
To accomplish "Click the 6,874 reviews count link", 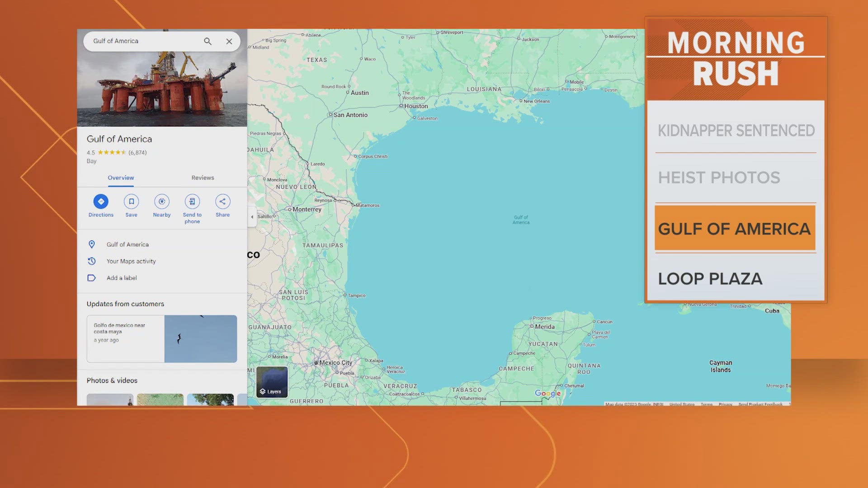I will (137, 153).
